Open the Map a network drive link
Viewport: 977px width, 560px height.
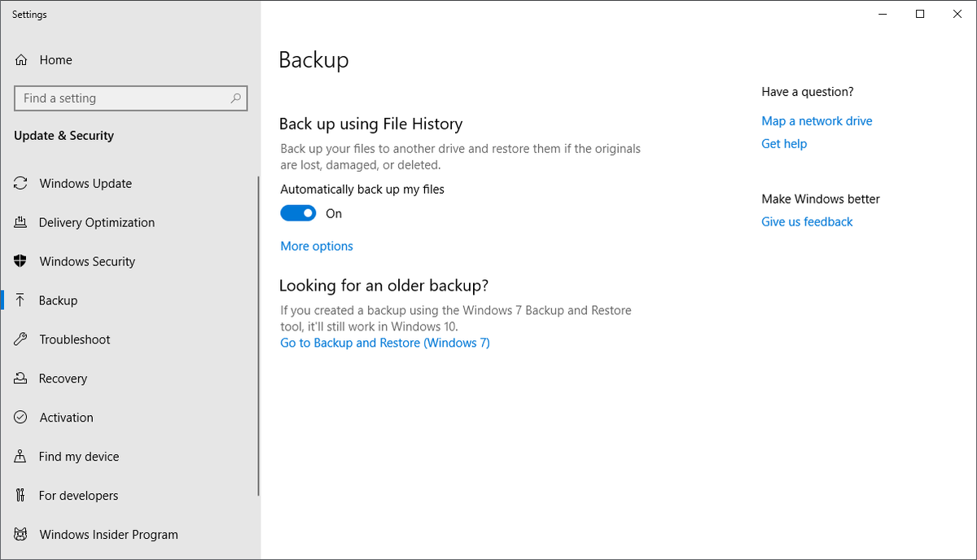(x=816, y=120)
